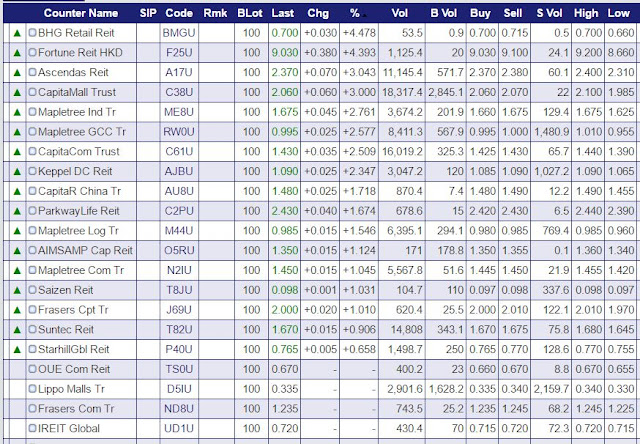
Task: Click the green up arrow beside BHG Retail Reit
Action: [17, 33]
